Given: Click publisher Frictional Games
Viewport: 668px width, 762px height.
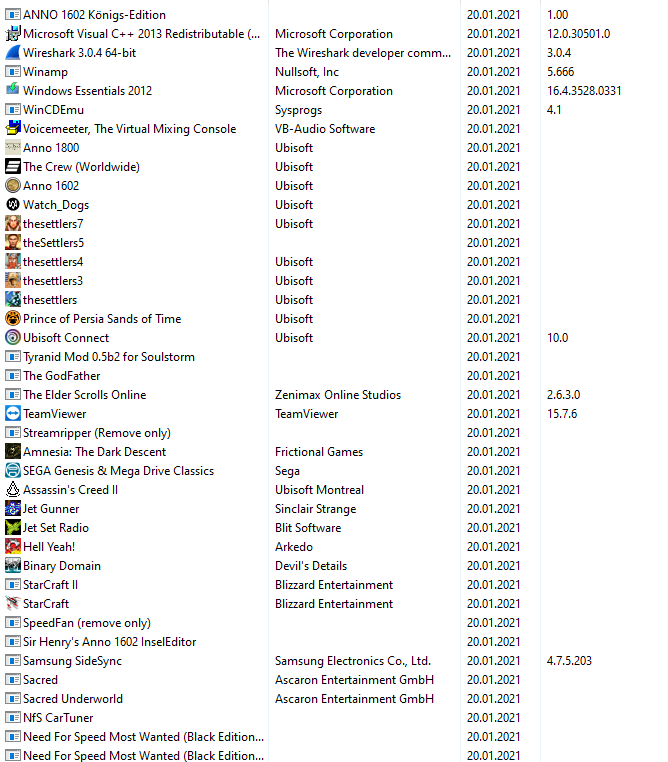Looking at the screenshot, I should pos(319,451).
